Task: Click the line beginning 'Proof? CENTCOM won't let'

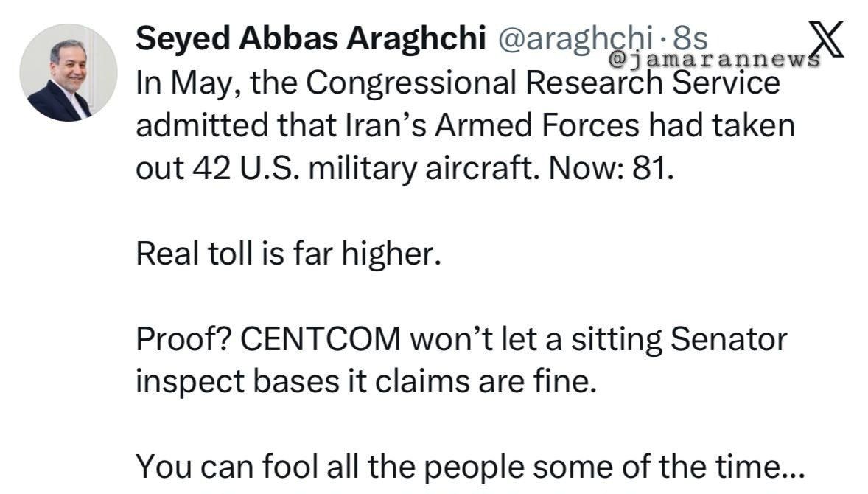Action: pos(461,339)
